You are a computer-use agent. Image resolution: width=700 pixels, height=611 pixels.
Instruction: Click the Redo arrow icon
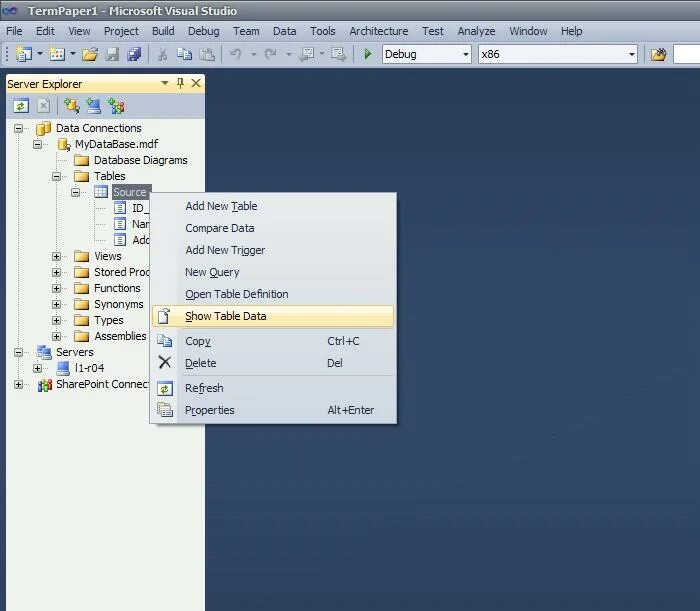pos(271,54)
